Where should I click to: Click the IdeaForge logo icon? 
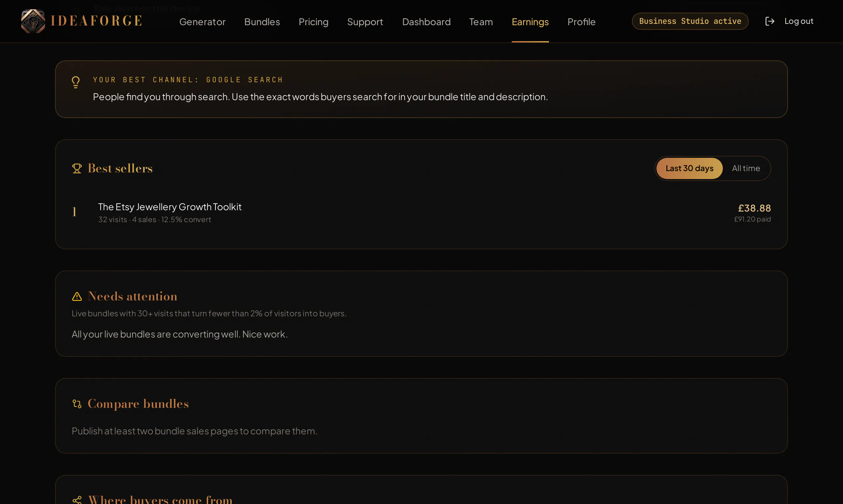point(33,21)
